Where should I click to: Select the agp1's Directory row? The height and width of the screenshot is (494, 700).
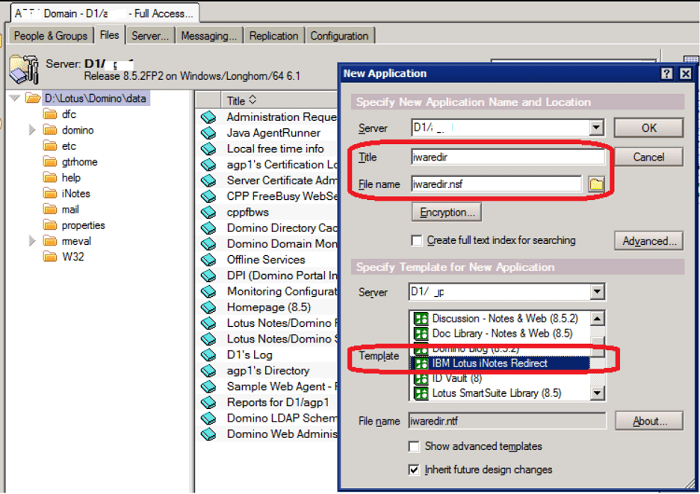[x=268, y=371]
